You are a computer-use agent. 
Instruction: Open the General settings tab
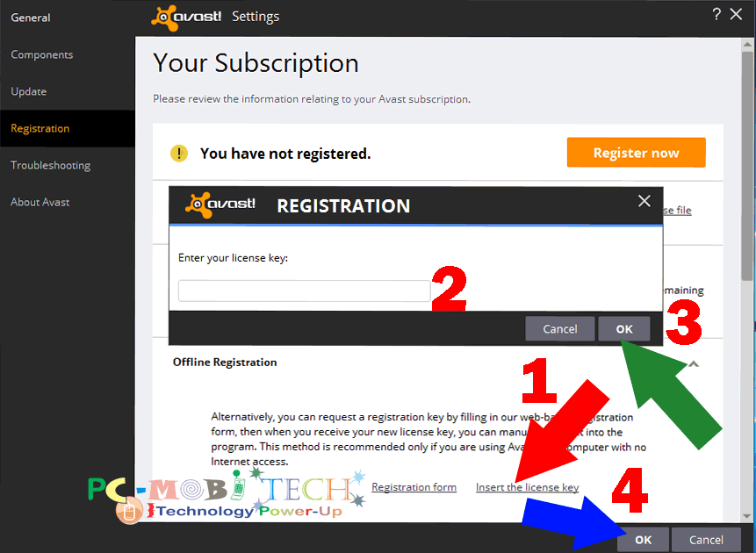[x=31, y=18]
